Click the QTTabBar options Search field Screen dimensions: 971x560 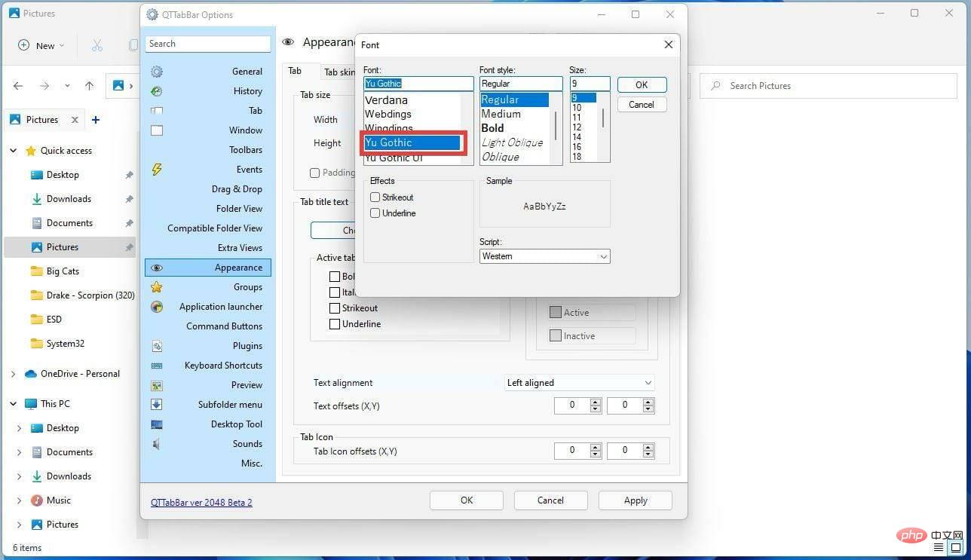coord(208,44)
